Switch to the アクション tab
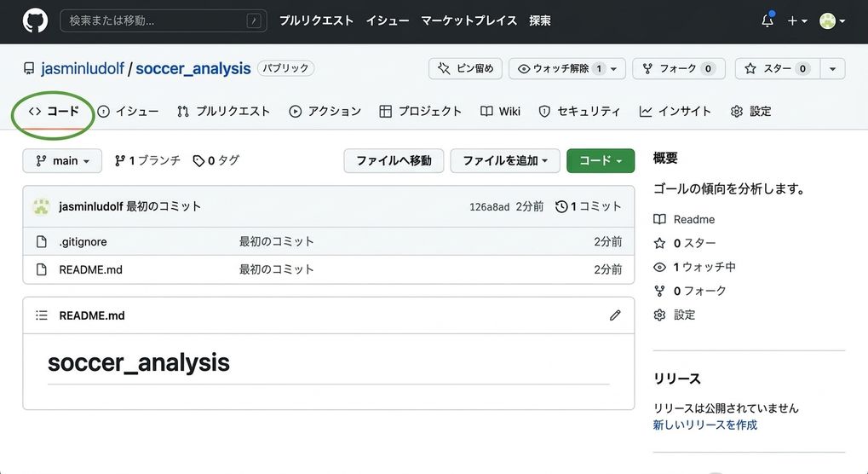868x474 pixels. pos(325,112)
